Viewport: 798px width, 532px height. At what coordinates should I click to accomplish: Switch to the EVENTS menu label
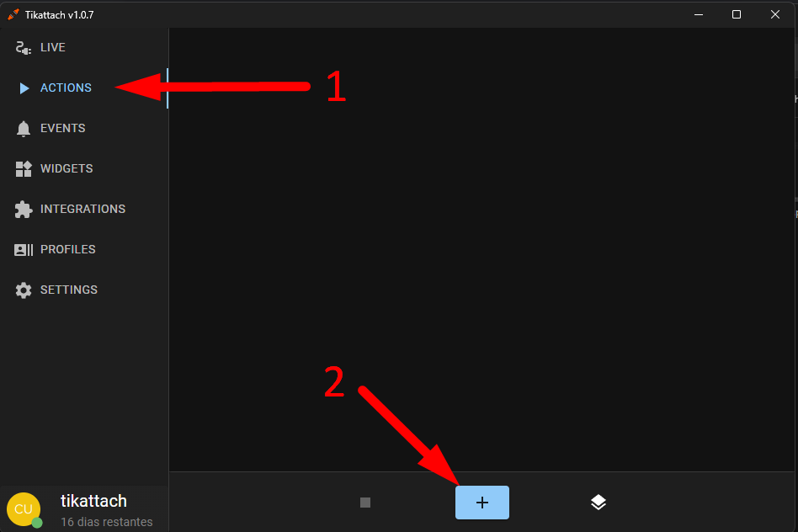(62, 128)
